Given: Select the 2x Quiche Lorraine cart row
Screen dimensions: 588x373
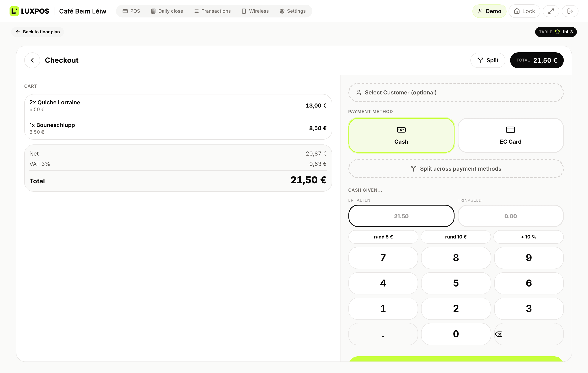Looking at the screenshot, I should click(x=178, y=106).
